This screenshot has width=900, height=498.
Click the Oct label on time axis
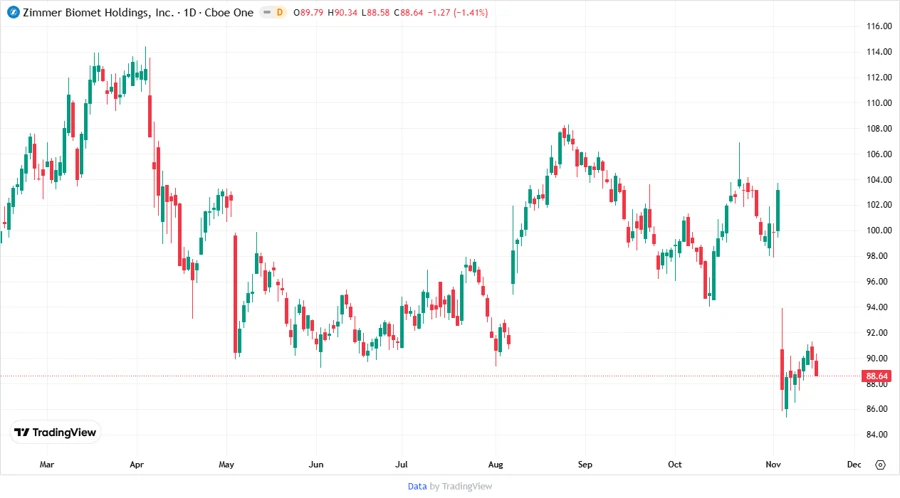(x=675, y=464)
